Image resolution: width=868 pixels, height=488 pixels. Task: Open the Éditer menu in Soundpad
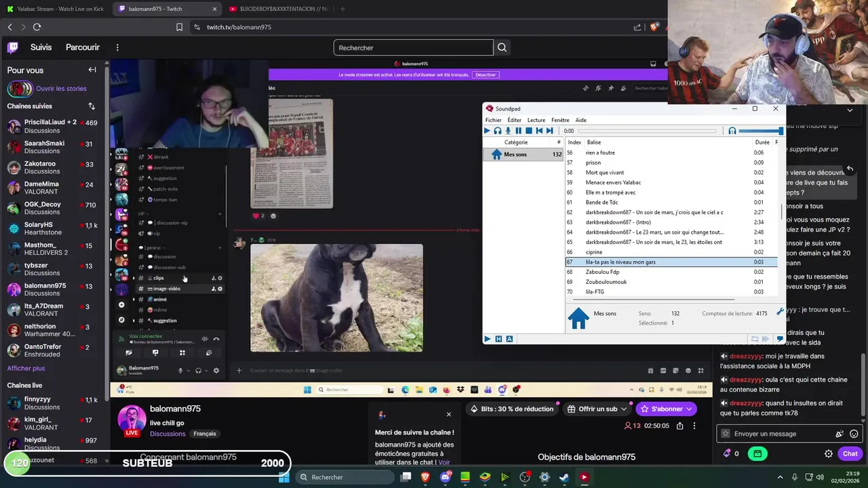[514, 120]
